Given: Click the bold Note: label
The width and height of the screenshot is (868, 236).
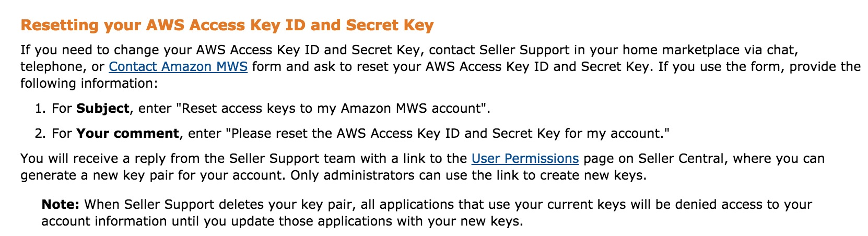Looking at the screenshot, I should (61, 205).
